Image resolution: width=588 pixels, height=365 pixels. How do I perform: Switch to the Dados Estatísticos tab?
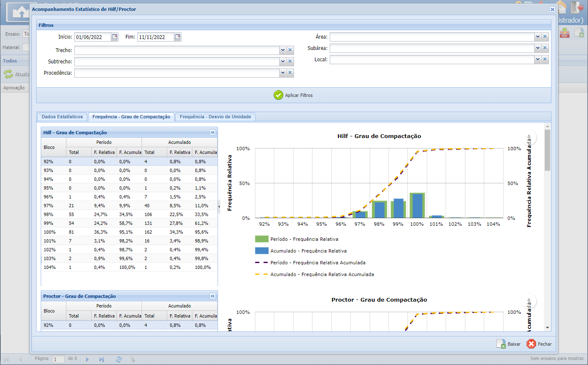pyautogui.click(x=62, y=117)
